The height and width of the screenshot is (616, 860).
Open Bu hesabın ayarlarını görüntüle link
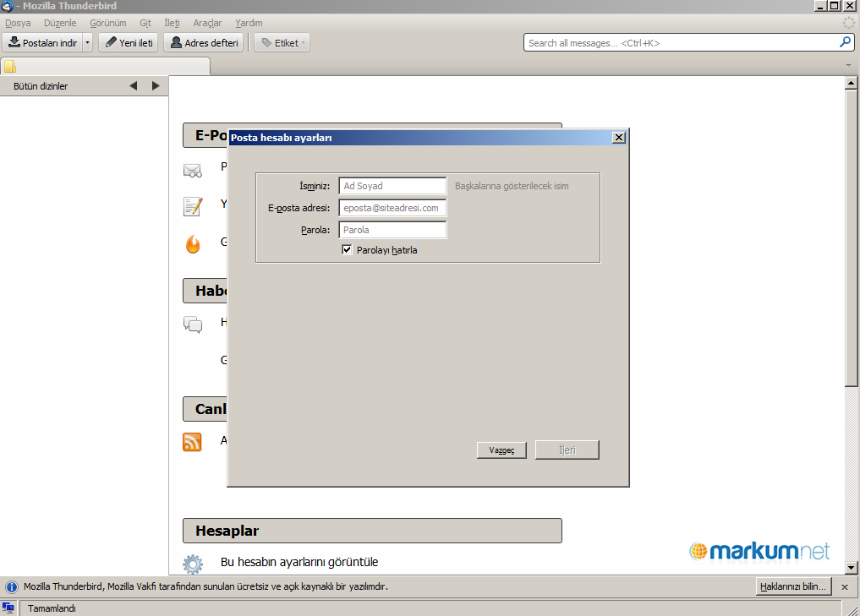point(299,562)
